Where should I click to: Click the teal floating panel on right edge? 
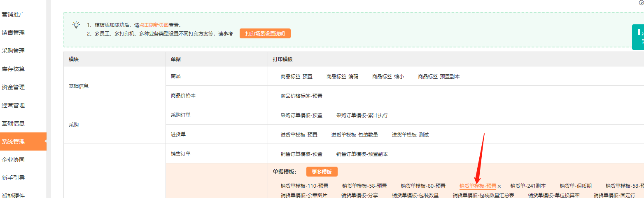click(638, 37)
